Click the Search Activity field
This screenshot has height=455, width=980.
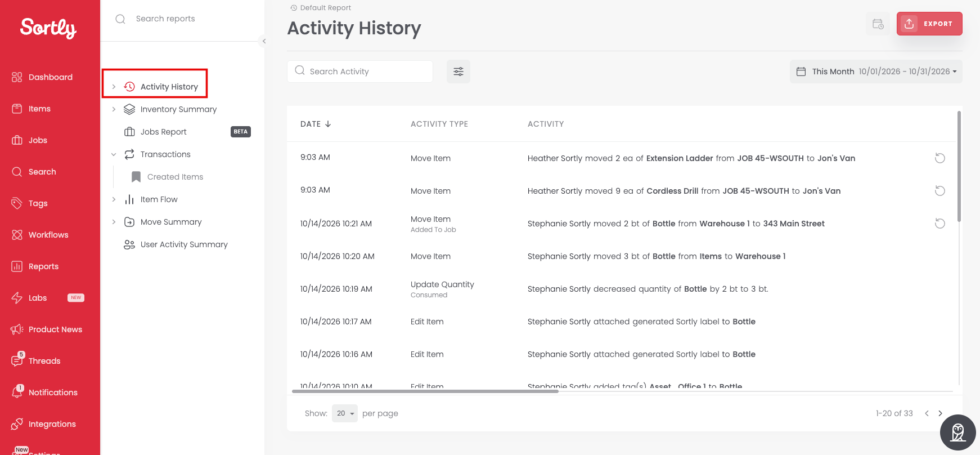point(360,72)
